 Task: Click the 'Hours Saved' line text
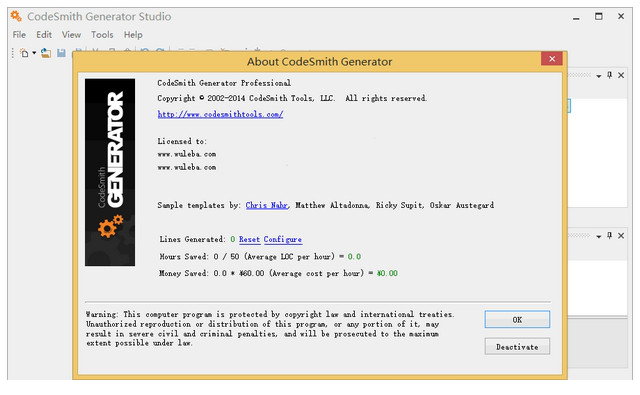click(x=260, y=257)
